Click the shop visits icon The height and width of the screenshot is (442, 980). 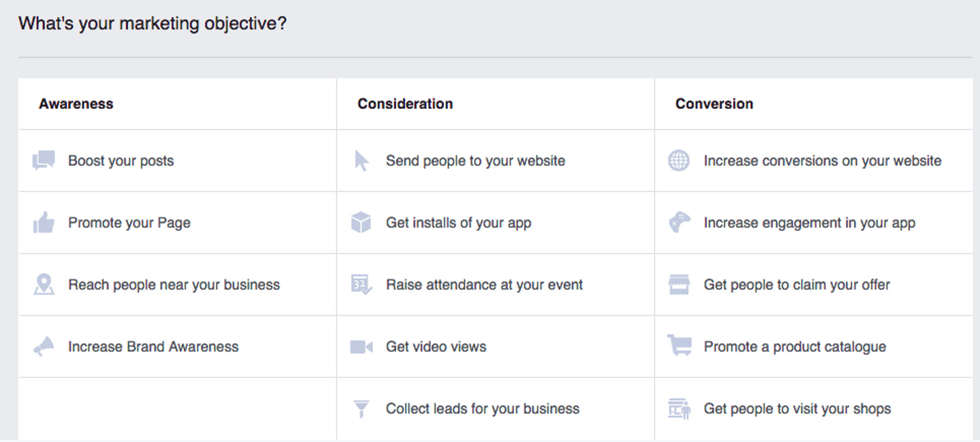coord(679,409)
